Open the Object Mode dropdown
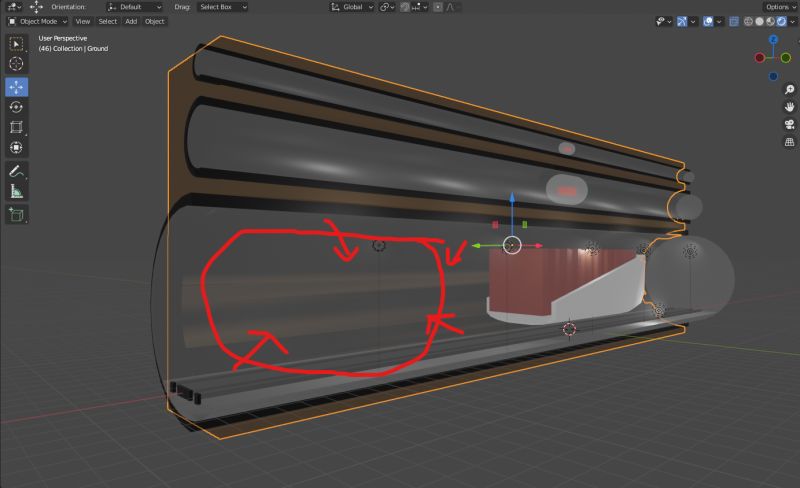Viewport: 800px width, 488px height. pos(37,21)
